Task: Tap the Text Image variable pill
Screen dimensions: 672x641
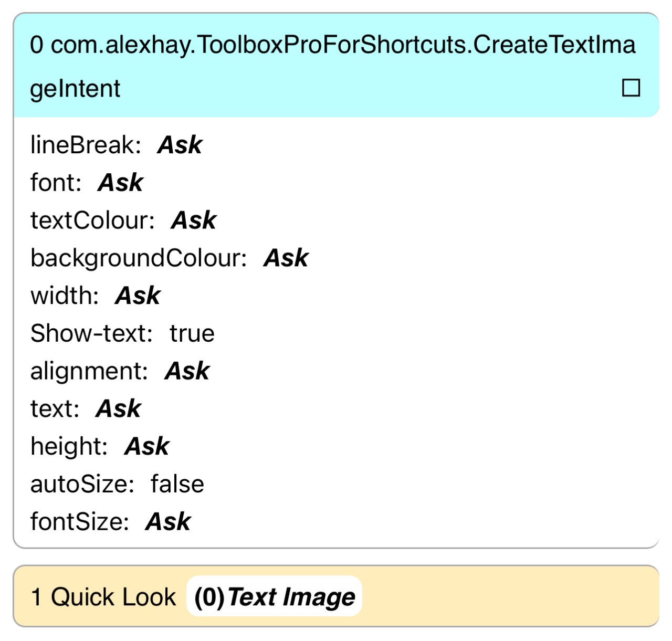Action: click(x=274, y=597)
